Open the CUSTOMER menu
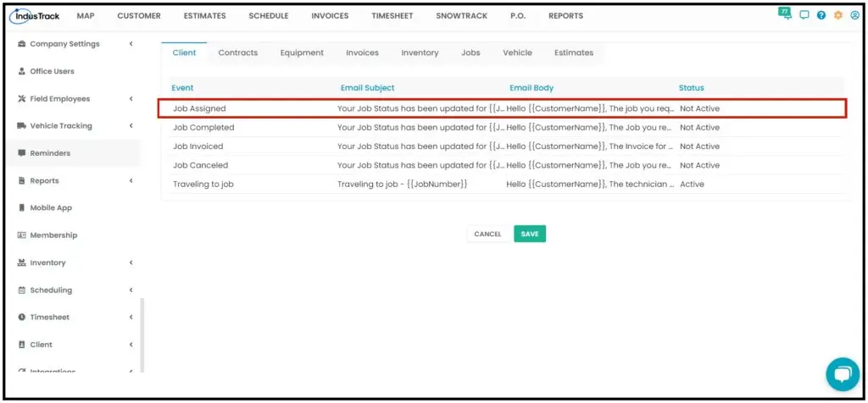Screen dimensions: 868x403 (x=139, y=16)
